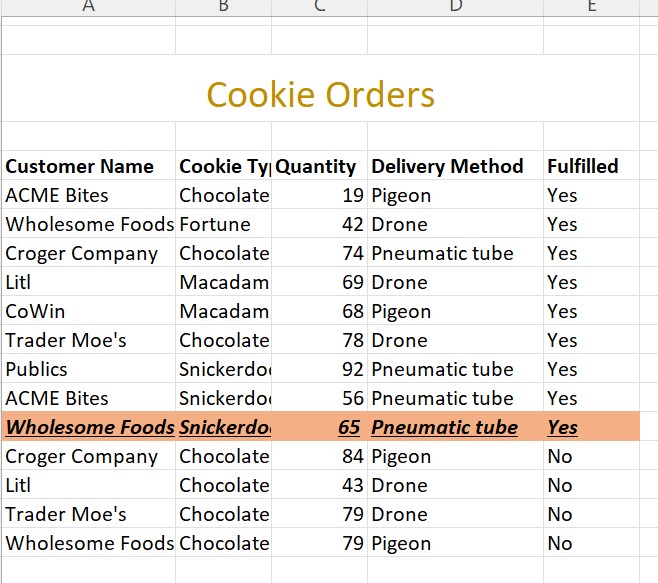Select the Quantity header cell
The width and height of the screenshot is (658, 583).
click(316, 167)
